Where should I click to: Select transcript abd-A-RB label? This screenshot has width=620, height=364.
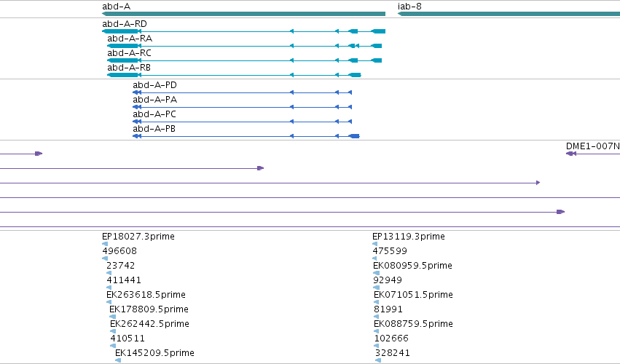pyautogui.click(x=129, y=68)
